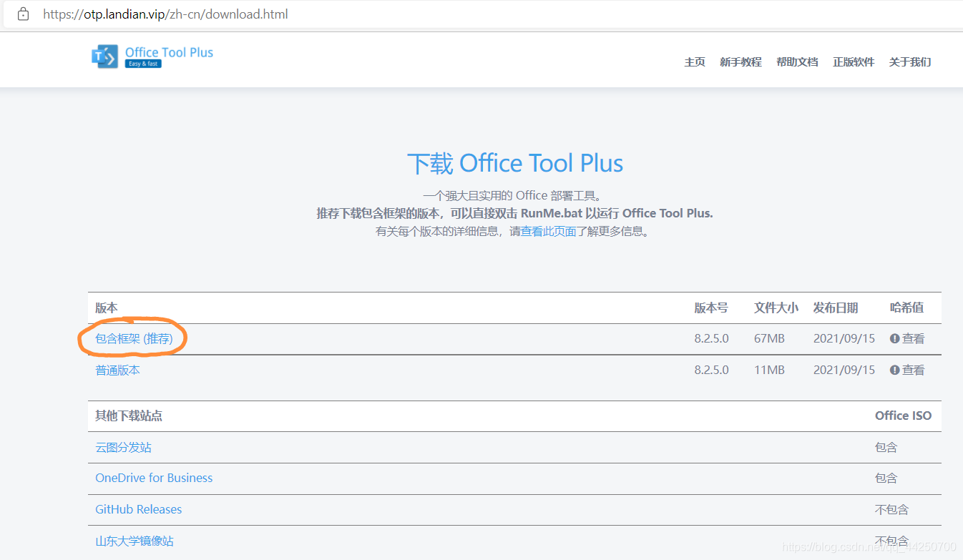Click the 发布日期 column header
The width and height of the screenshot is (963, 560).
coord(836,308)
